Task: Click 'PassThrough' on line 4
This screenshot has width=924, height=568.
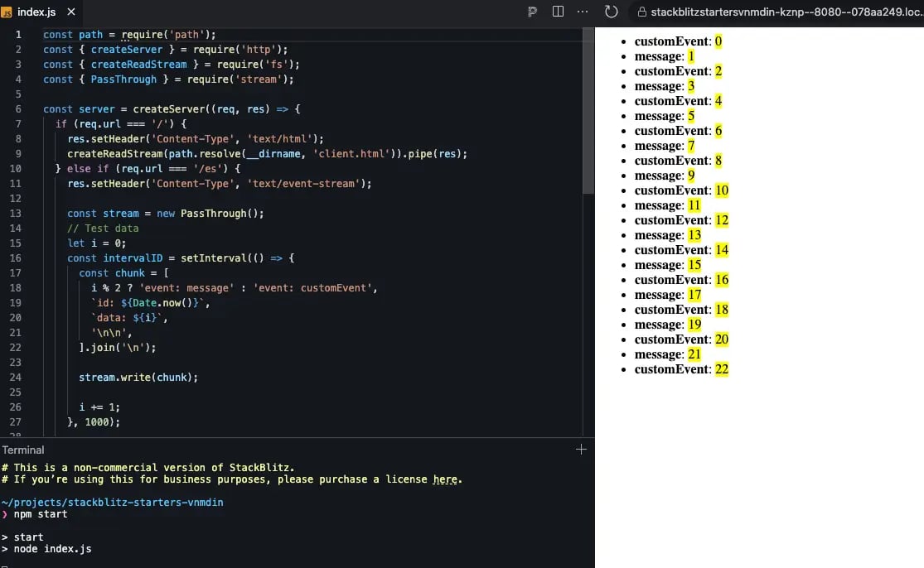Action: [123, 79]
